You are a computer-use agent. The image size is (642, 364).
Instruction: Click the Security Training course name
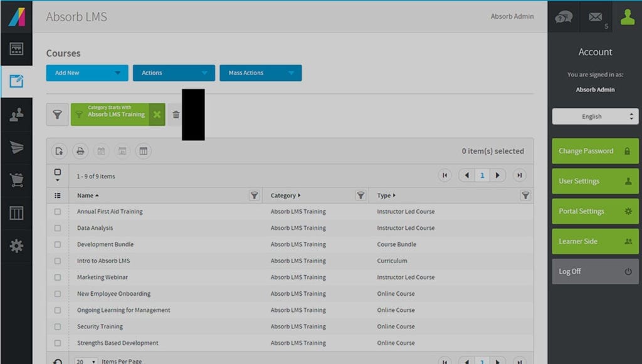tap(100, 326)
